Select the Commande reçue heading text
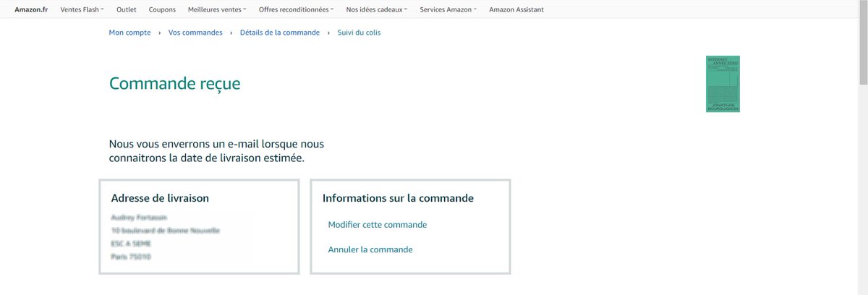This screenshot has height=295, width=868. coord(174,84)
